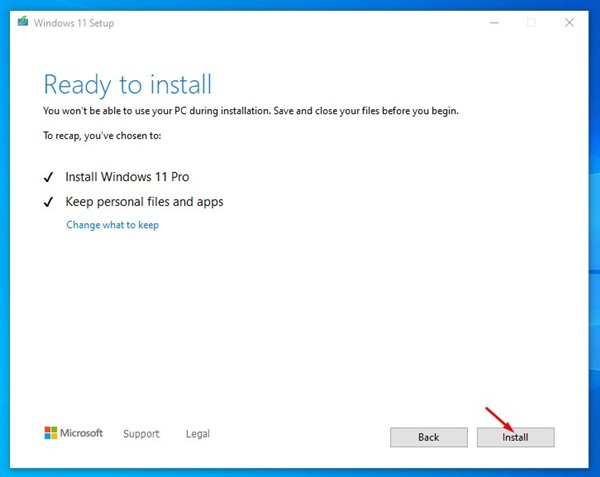Click the Install button
The height and width of the screenshot is (477, 600).
(515, 437)
